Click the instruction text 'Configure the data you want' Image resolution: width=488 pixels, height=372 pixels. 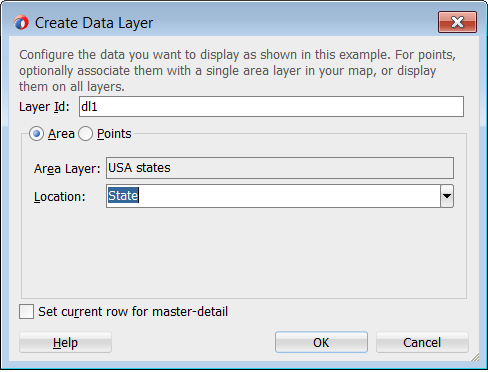[x=237, y=70]
